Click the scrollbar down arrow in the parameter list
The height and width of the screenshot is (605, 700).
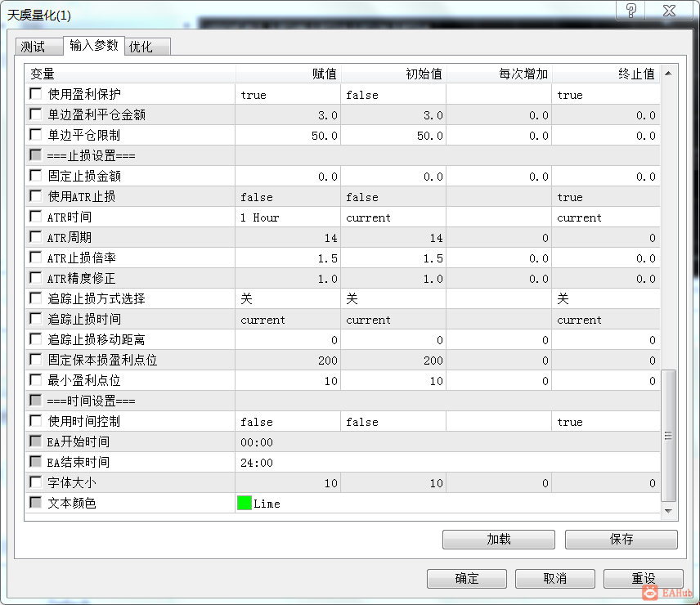(668, 511)
